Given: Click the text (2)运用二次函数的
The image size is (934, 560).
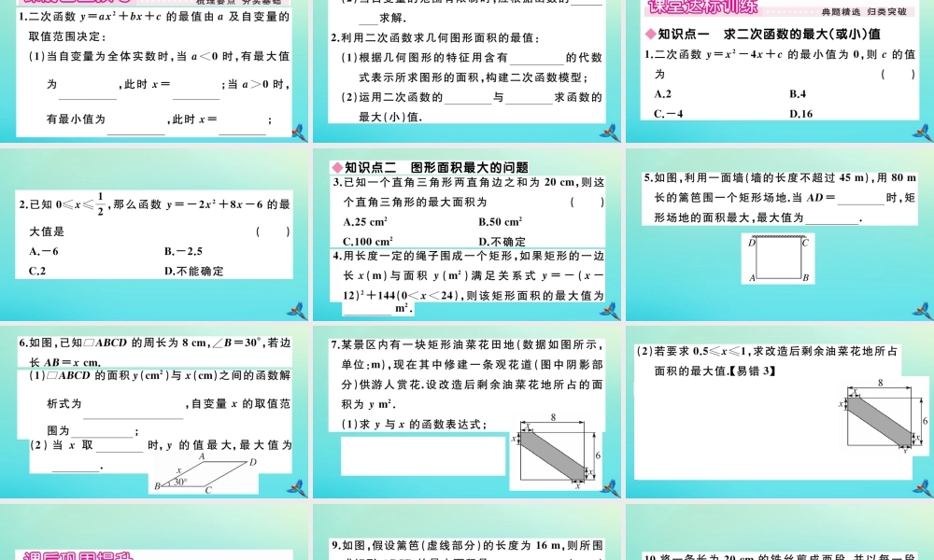Looking at the screenshot, I should click(392, 97).
